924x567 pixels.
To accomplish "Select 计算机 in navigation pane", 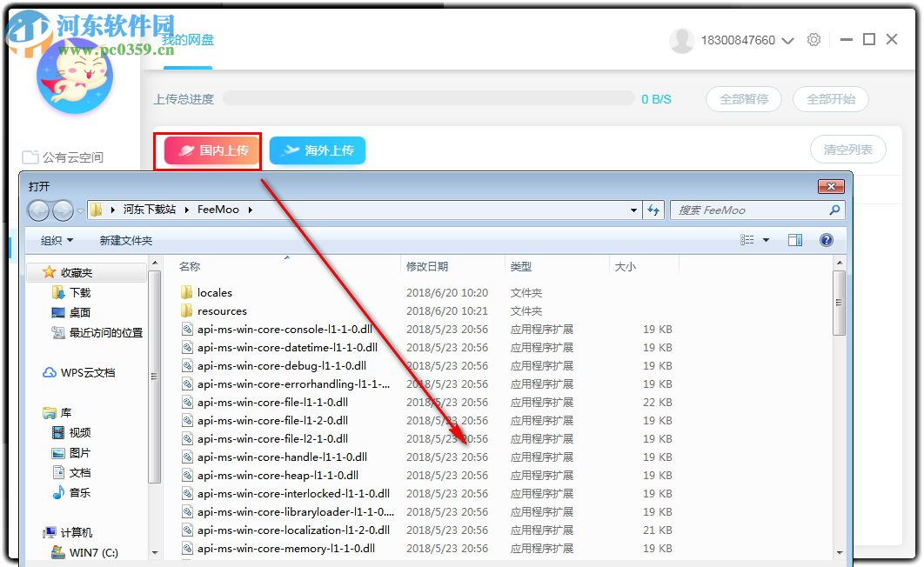I will click(68, 533).
